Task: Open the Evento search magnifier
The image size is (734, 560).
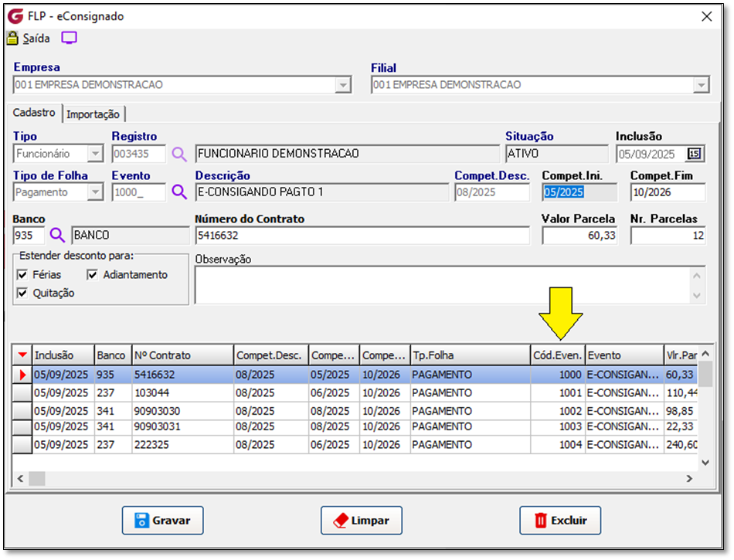Action: pos(178,192)
